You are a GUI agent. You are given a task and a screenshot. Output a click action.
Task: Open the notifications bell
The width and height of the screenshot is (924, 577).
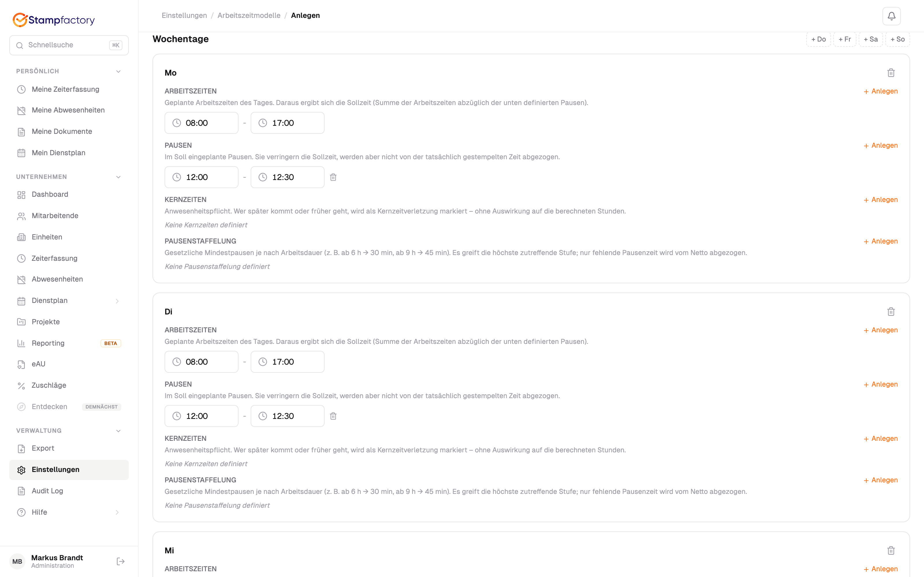[891, 16]
